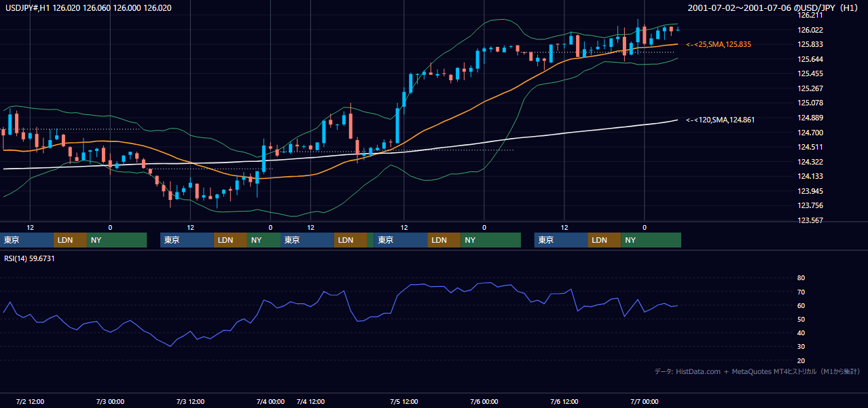Click price axis value 125.267
The height and width of the screenshot is (408, 868).
click(810, 88)
